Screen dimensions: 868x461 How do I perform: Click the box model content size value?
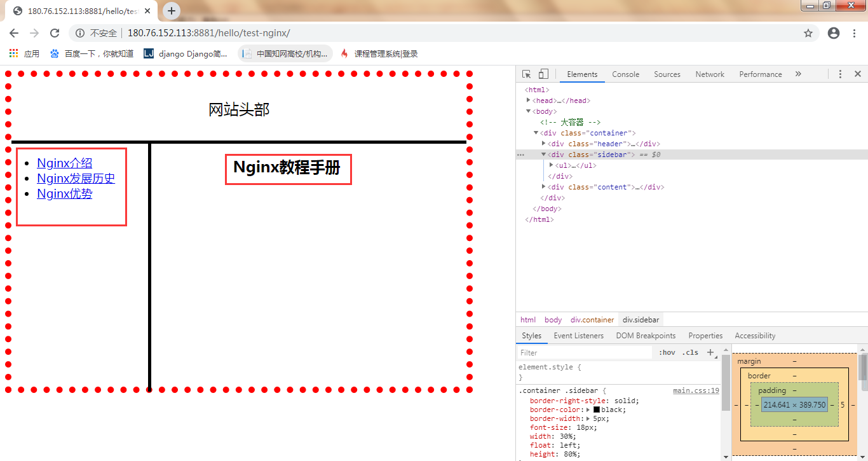[794, 405]
